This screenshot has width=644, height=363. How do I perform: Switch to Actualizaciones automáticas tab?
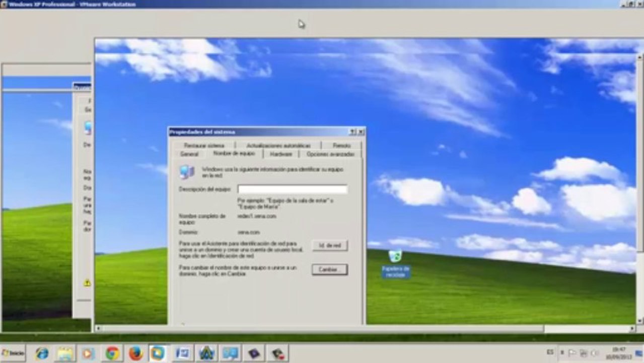click(278, 145)
